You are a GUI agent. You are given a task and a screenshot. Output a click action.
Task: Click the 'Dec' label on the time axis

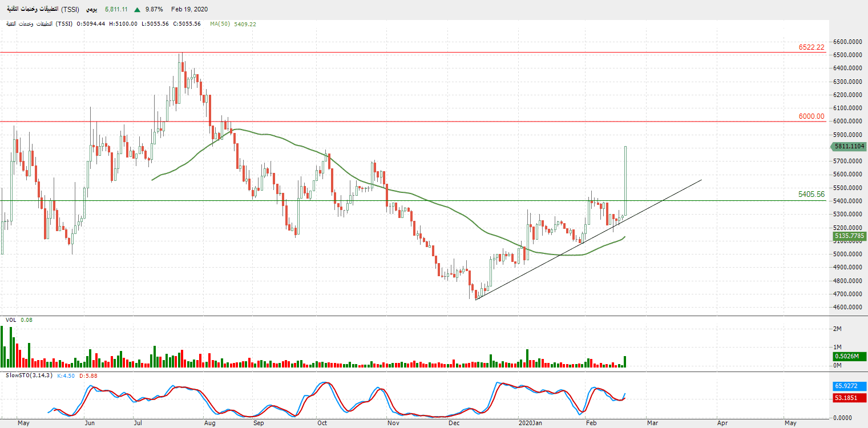454,423
